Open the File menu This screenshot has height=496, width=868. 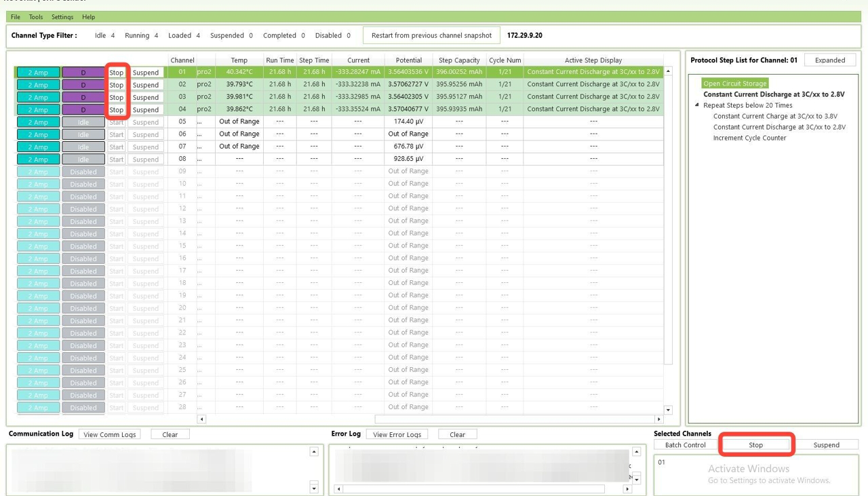pyautogui.click(x=16, y=17)
